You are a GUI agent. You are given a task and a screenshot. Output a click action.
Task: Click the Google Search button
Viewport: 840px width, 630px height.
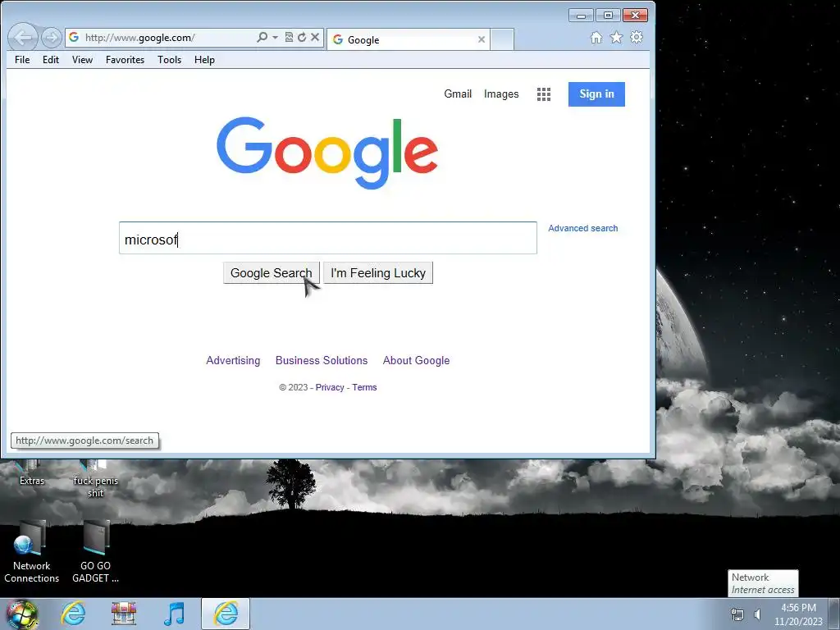(x=271, y=272)
